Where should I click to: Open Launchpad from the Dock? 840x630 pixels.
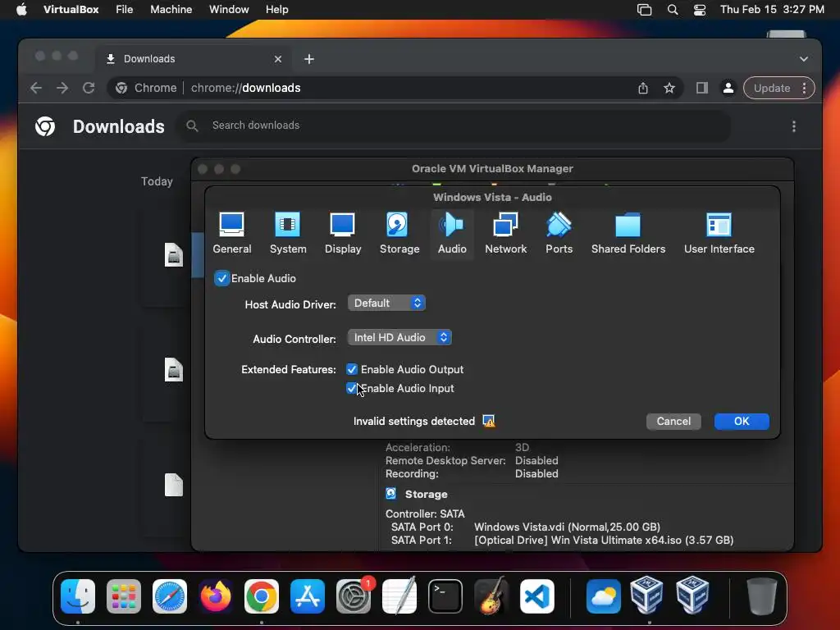pyautogui.click(x=124, y=596)
